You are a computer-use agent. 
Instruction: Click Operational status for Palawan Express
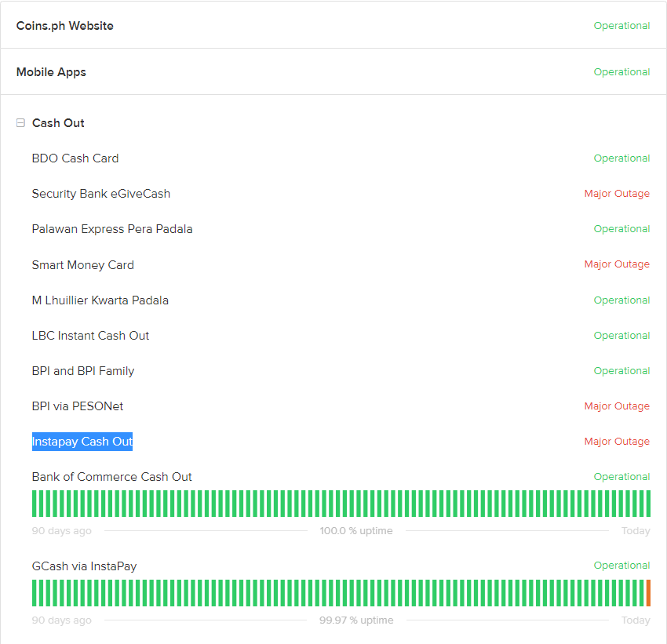[622, 229]
